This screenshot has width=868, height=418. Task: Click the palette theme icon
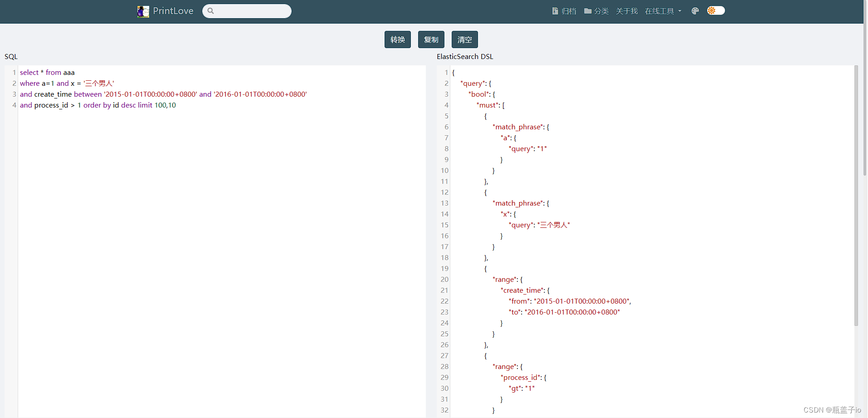pyautogui.click(x=695, y=11)
